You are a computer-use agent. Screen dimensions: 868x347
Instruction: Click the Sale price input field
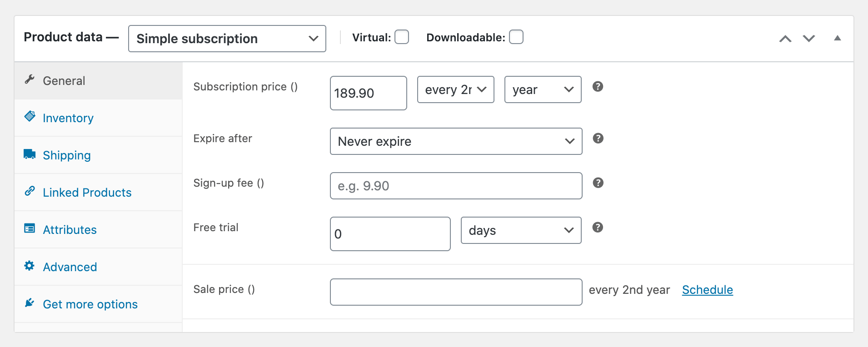(456, 292)
